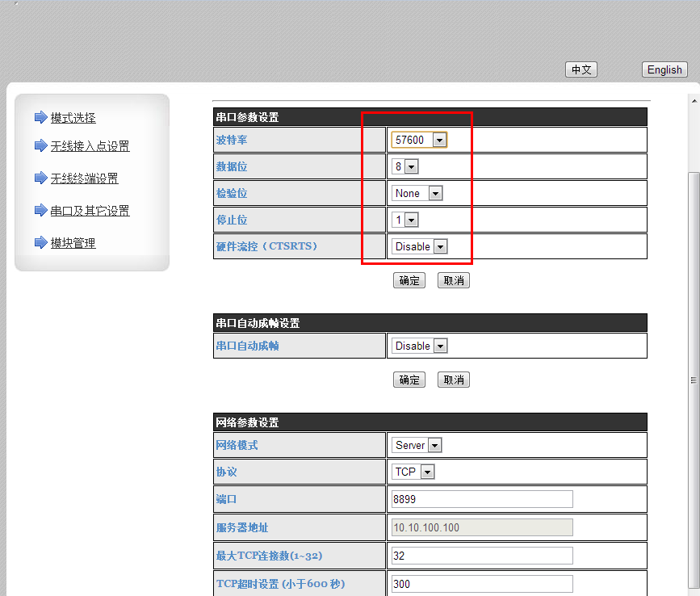Click the arrow icon beside 模块管理
This screenshot has height=596, width=700.
coord(41,242)
